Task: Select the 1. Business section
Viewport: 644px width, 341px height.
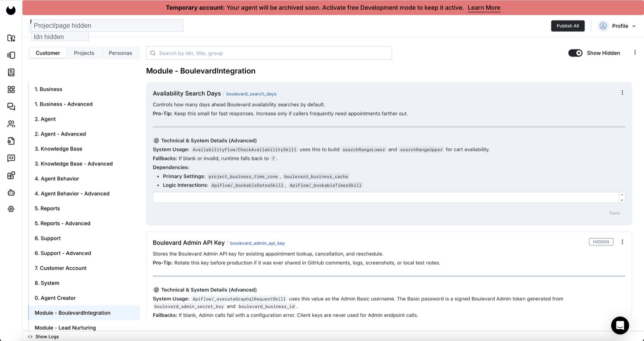Action: coord(85,89)
